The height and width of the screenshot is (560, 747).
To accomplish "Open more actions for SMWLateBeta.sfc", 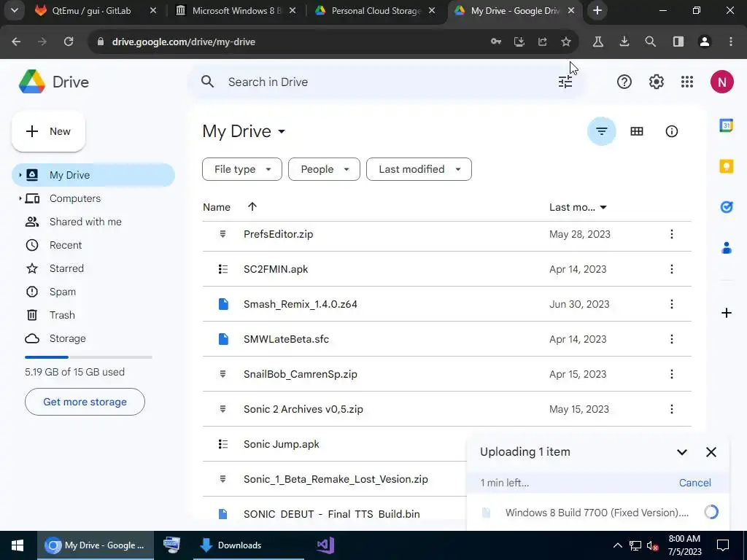I will (x=671, y=339).
